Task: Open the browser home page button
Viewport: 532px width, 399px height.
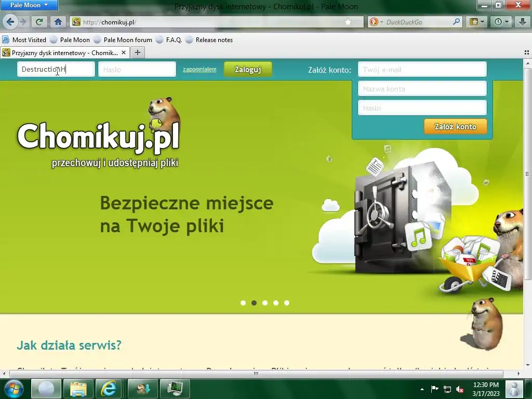Action: [x=58, y=22]
